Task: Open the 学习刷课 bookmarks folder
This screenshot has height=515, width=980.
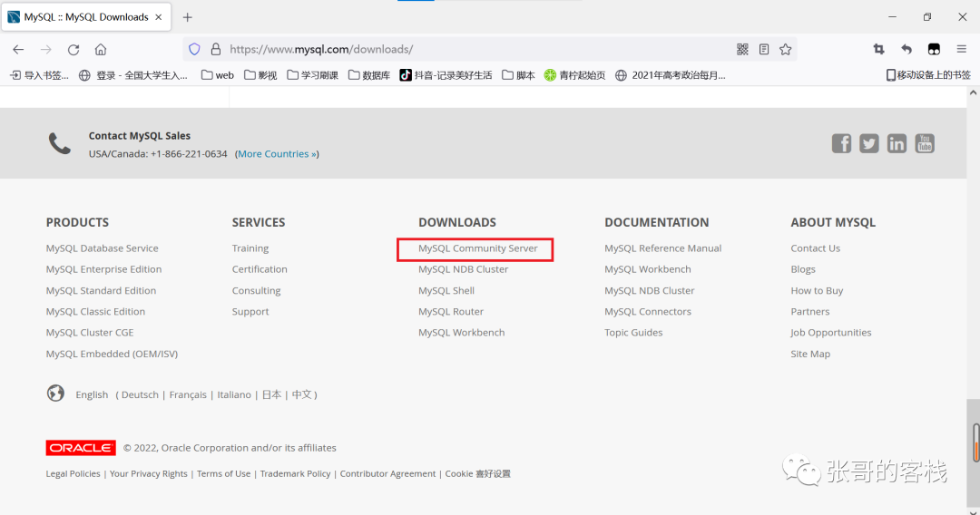Action: point(312,75)
